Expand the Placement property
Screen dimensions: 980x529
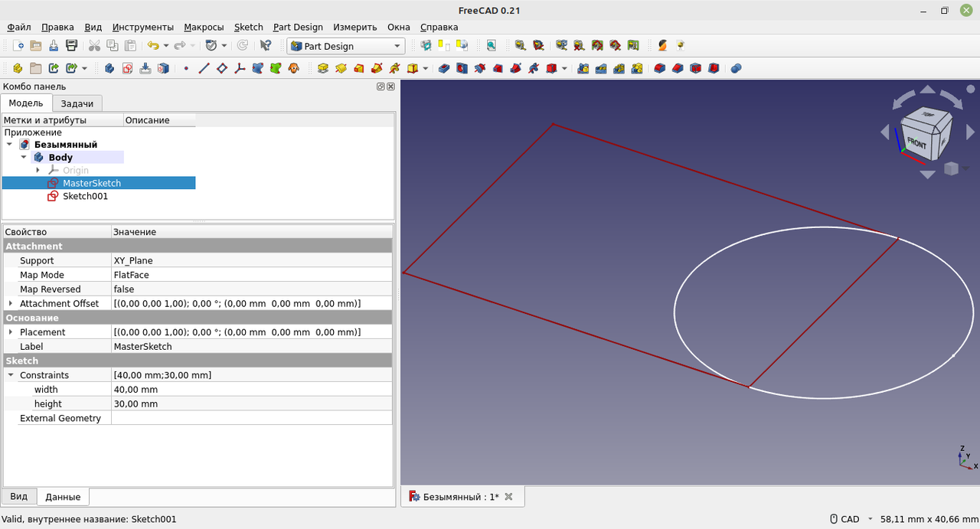[11, 332]
